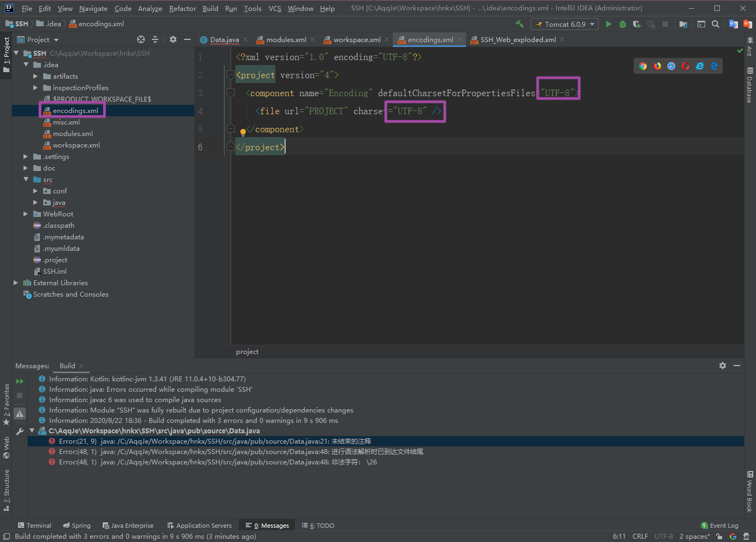Close the Build messages tab
The width and height of the screenshot is (756, 542).
click(x=81, y=366)
